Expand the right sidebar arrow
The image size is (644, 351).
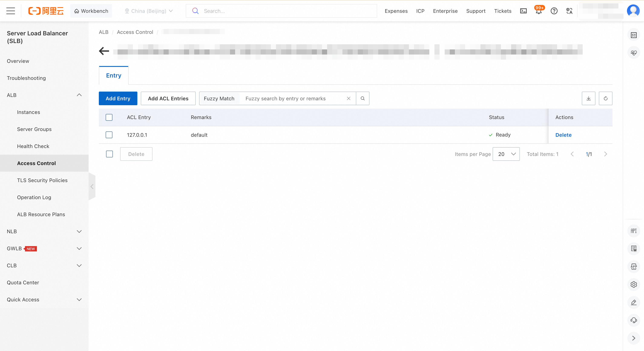[634, 338]
